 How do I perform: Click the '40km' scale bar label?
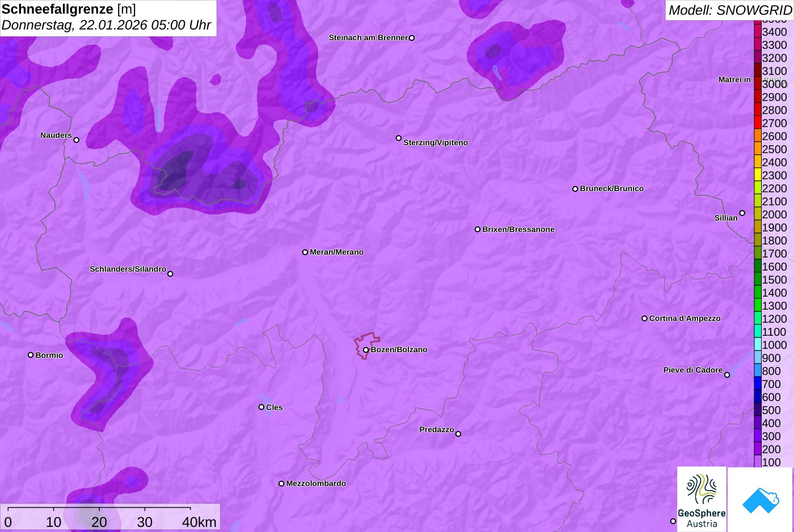[x=199, y=522]
